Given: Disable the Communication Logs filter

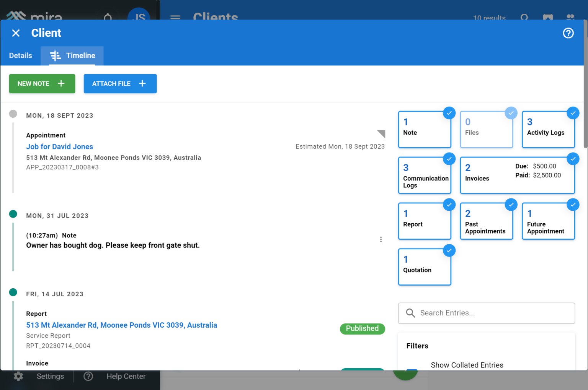Looking at the screenshot, I should 425,175.
